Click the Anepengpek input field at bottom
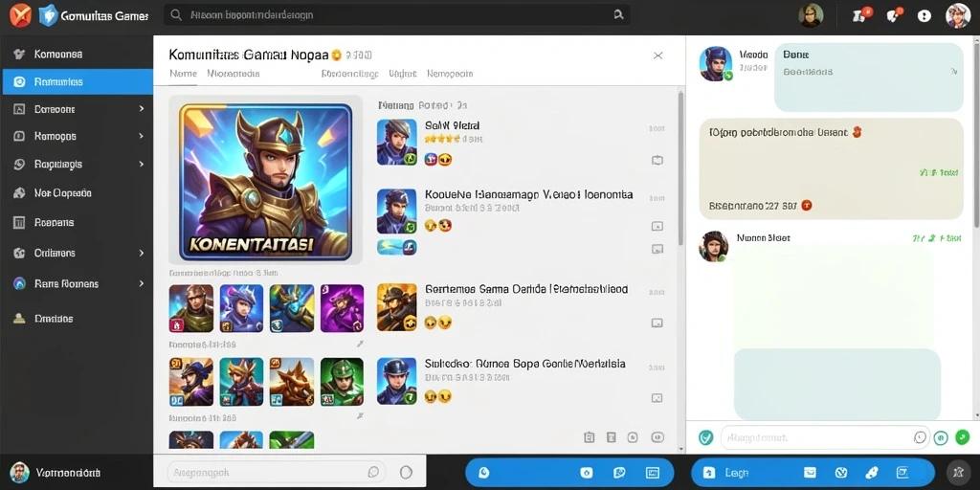The image size is (980, 490). (x=275, y=472)
